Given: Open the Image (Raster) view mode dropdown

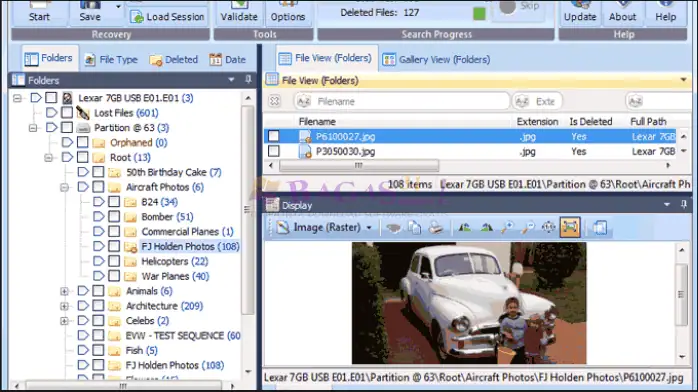Looking at the screenshot, I should 369,228.
